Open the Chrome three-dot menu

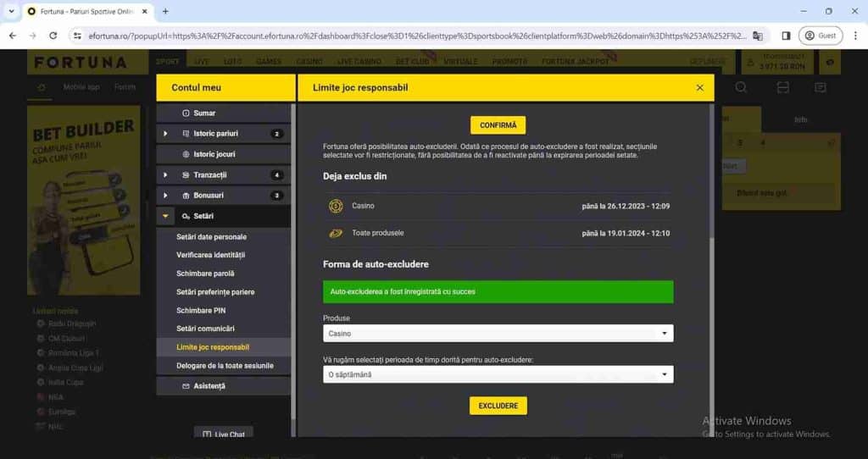pyautogui.click(x=855, y=36)
